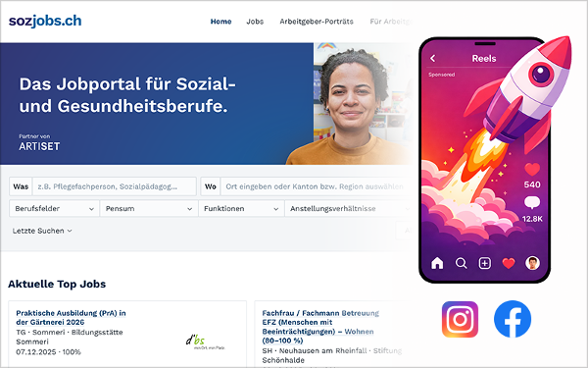Tap the plus icon in phone navbar
Screen dimensions: 588x368
click(485, 263)
